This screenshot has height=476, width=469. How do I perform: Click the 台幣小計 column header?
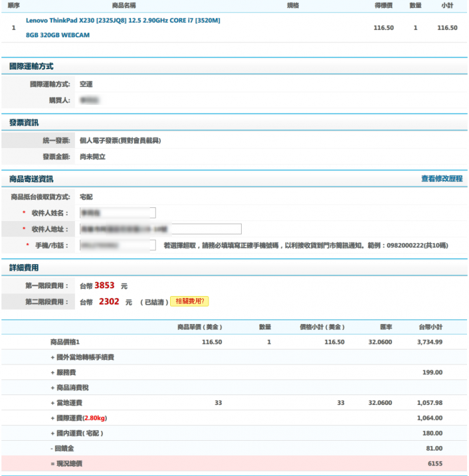[431, 327]
